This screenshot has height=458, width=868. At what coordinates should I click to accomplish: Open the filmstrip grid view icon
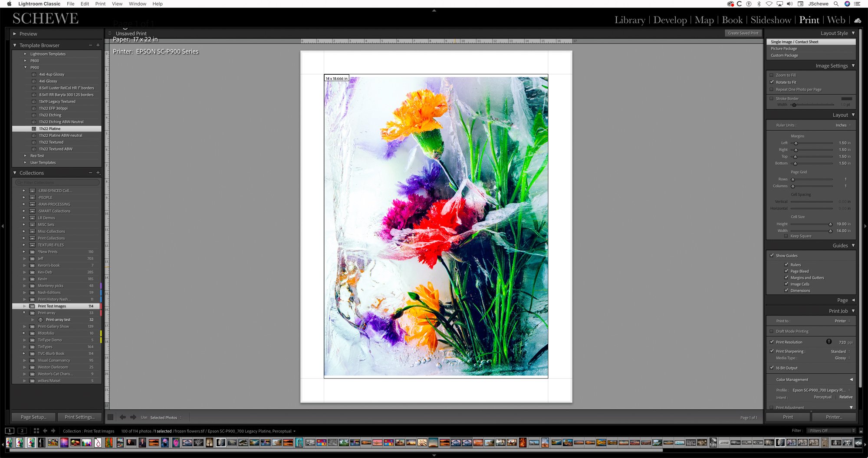(36, 431)
